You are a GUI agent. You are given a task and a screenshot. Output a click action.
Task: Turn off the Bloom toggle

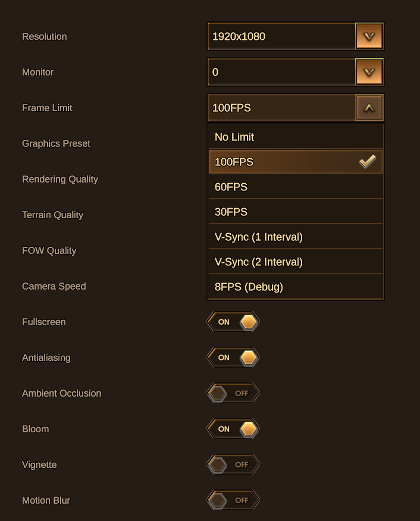[233, 429]
